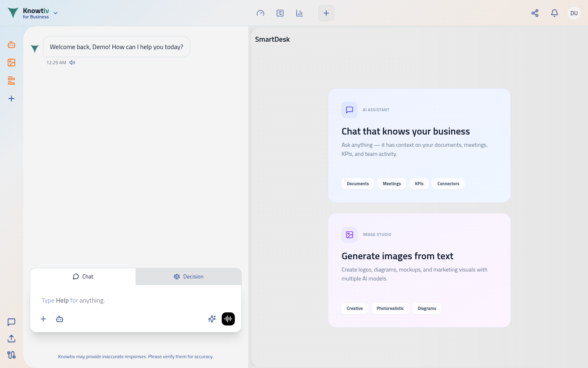588x368 pixels.
Task: Click the upload icon in sidebar
Action: pyautogui.click(x=11, y=339)
